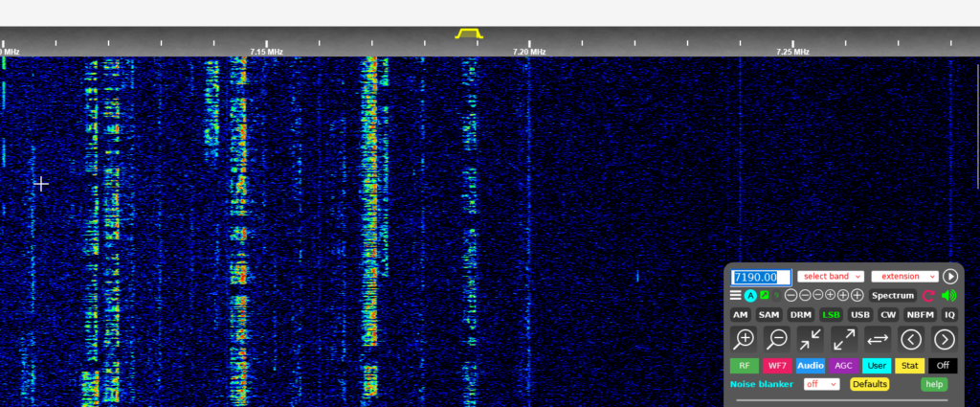The height and width of the screenshot is (407, 980).
Task: Switch demodulation mode to SAM
Action: click(768, 315)
